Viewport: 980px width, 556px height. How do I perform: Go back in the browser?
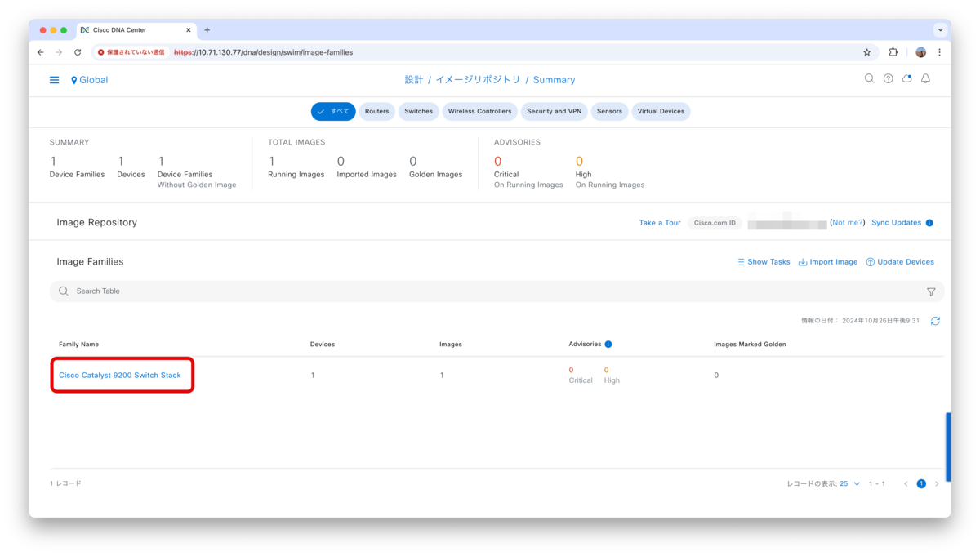[x=41, y=52]
